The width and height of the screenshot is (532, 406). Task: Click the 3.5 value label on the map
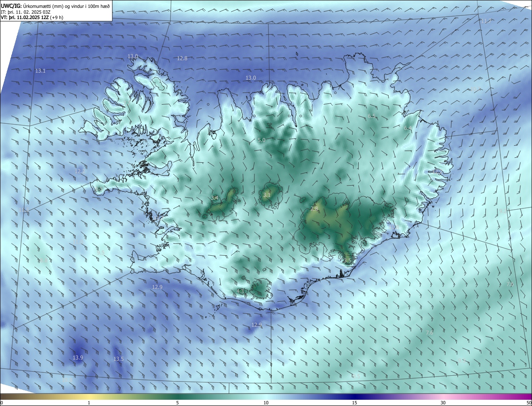coord(347,261)
